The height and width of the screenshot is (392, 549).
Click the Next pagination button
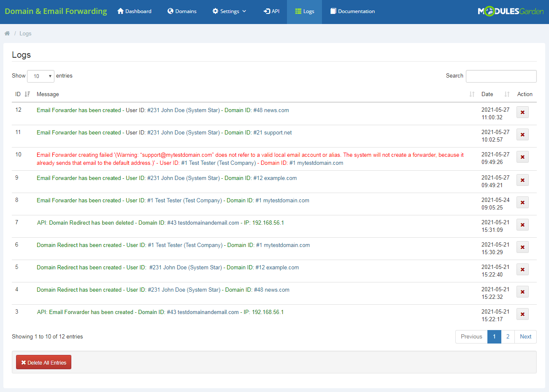pyautogui.click(x=525, y=337)
